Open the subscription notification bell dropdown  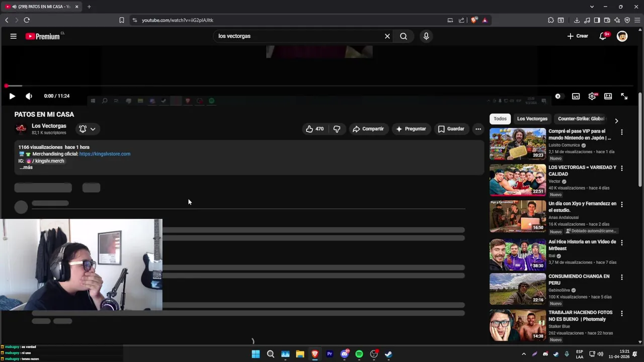(87, 129)
